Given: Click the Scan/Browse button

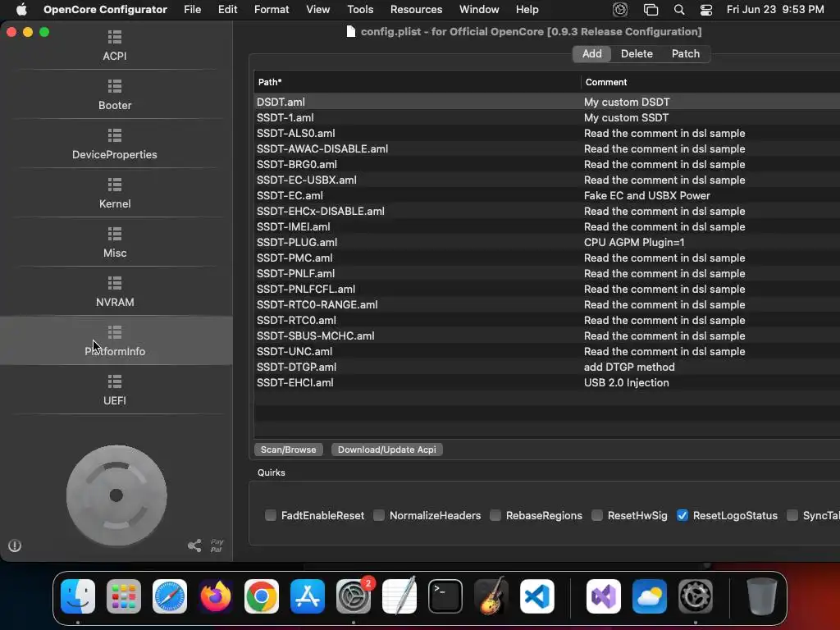Looking at the screenshot, I should (288, 450).
